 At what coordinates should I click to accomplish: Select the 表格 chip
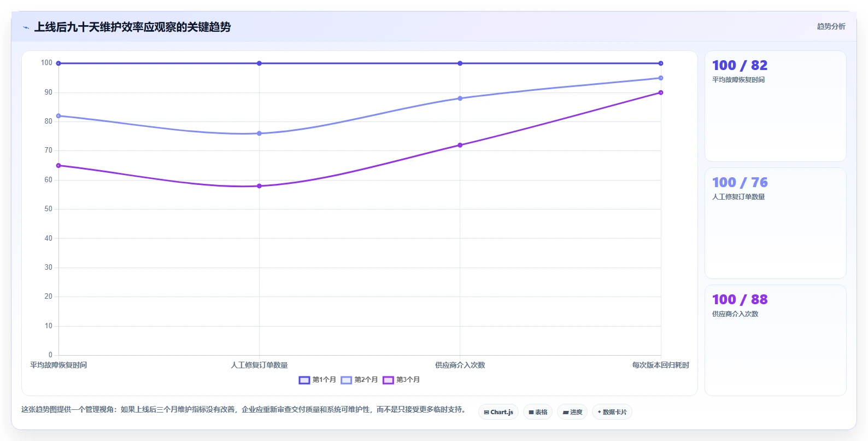[538, 412]
